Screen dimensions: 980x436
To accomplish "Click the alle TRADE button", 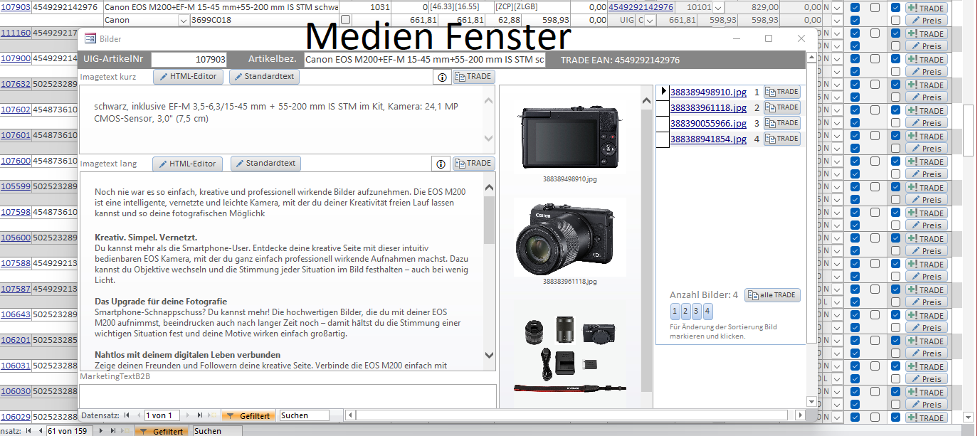I will pyautogui.click(x=772, y=295).
